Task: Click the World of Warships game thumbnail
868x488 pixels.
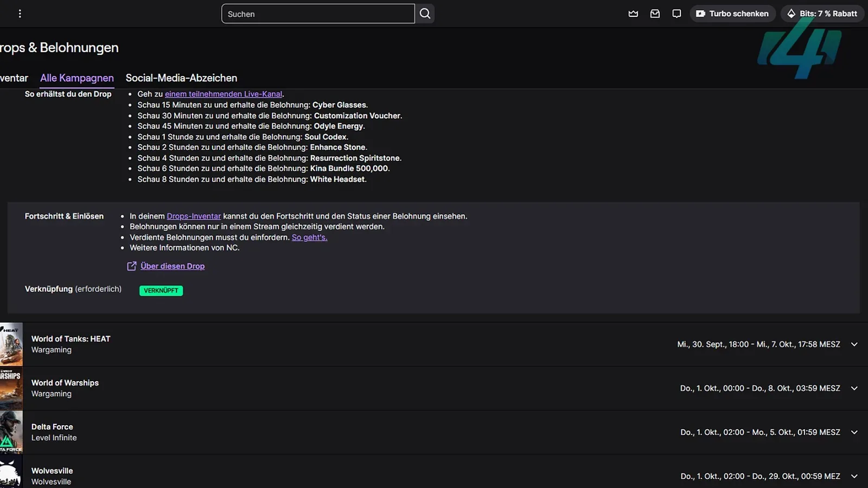Action: point(11,388)
